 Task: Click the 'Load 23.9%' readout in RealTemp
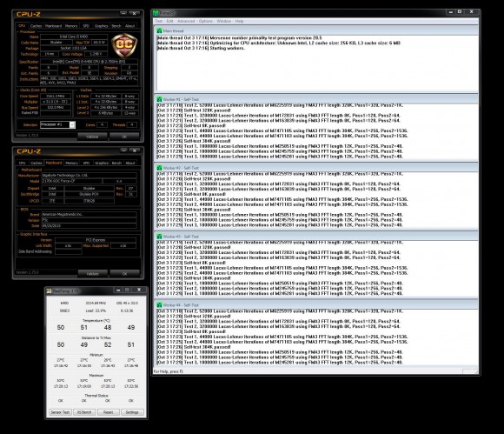click(96, 310)
